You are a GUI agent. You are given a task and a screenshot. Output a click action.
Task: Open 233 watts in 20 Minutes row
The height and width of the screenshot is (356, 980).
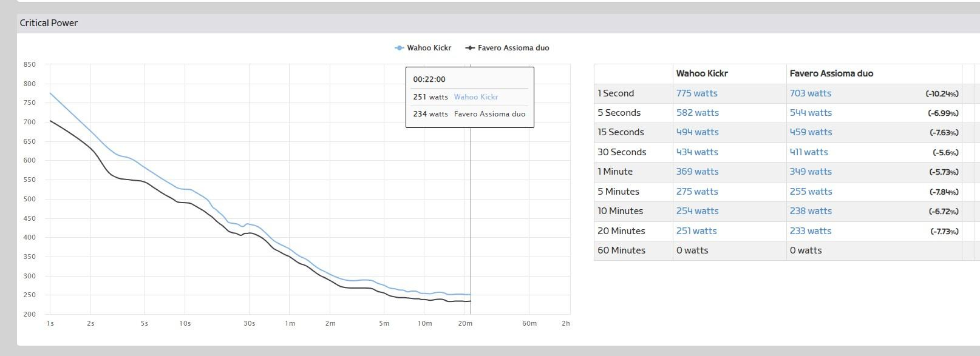click(811, 231)
